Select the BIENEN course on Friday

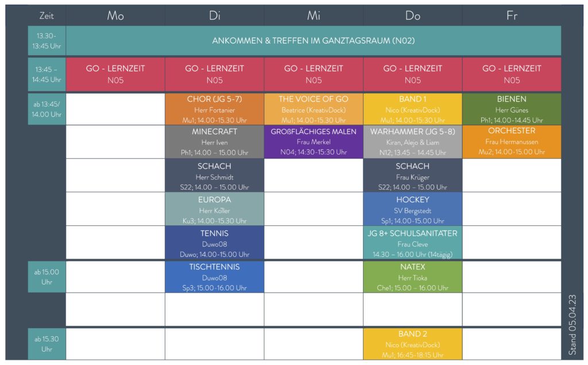(x=512, y=109)
